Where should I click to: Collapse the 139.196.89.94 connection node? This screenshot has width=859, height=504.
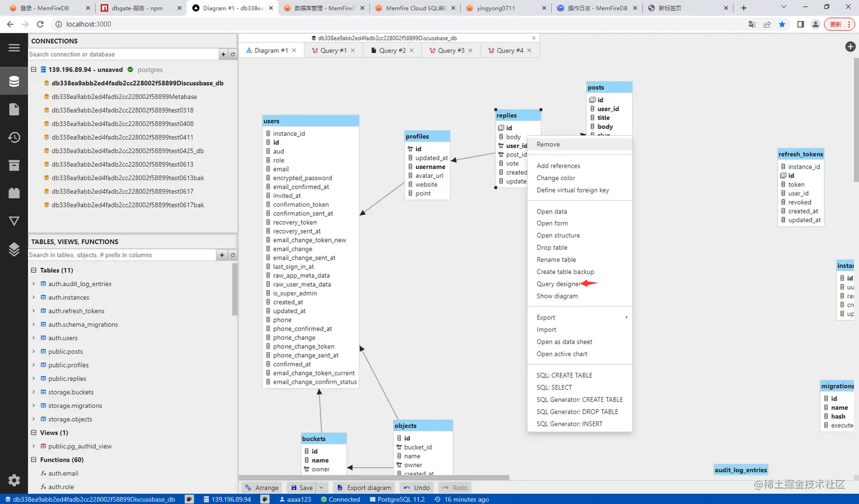click(x=34, y=69)
